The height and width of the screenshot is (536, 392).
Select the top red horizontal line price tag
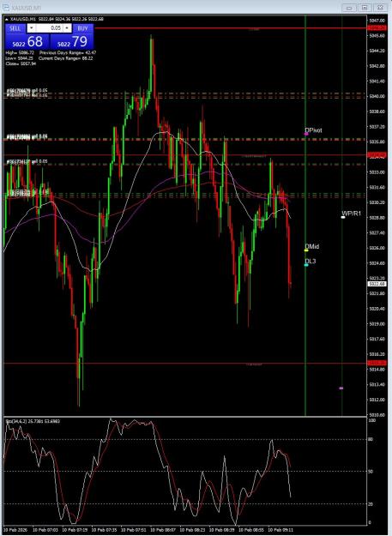(x=377, y=27)
